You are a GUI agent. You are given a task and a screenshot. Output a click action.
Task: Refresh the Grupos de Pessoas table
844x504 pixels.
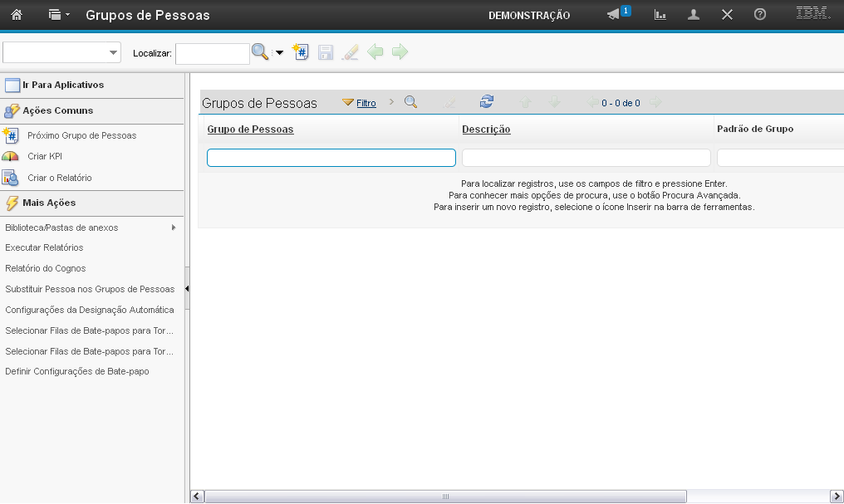[x=487, y=102]
